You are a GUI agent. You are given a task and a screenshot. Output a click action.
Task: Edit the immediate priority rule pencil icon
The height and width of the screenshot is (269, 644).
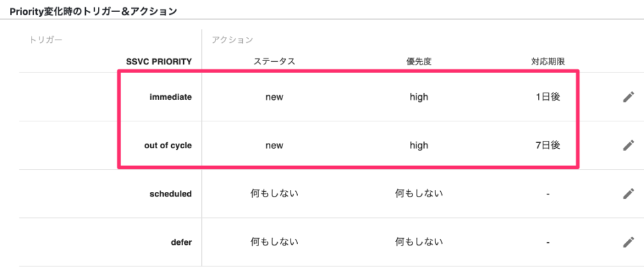629,97
